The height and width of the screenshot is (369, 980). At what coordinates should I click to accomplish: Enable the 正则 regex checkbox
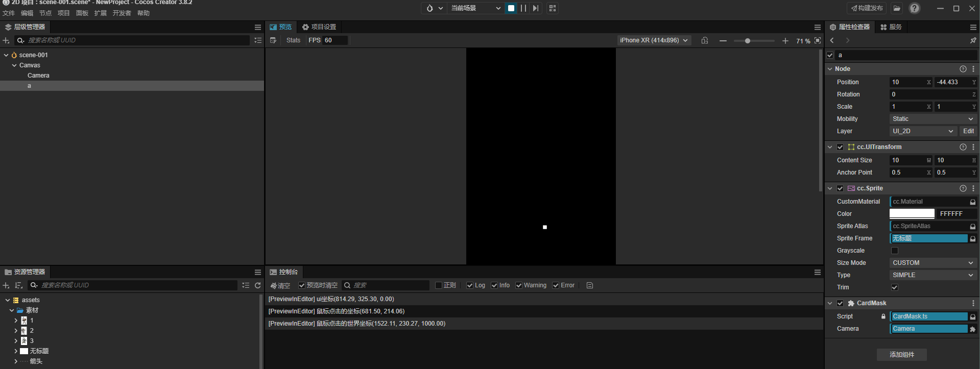coord(438,285)
